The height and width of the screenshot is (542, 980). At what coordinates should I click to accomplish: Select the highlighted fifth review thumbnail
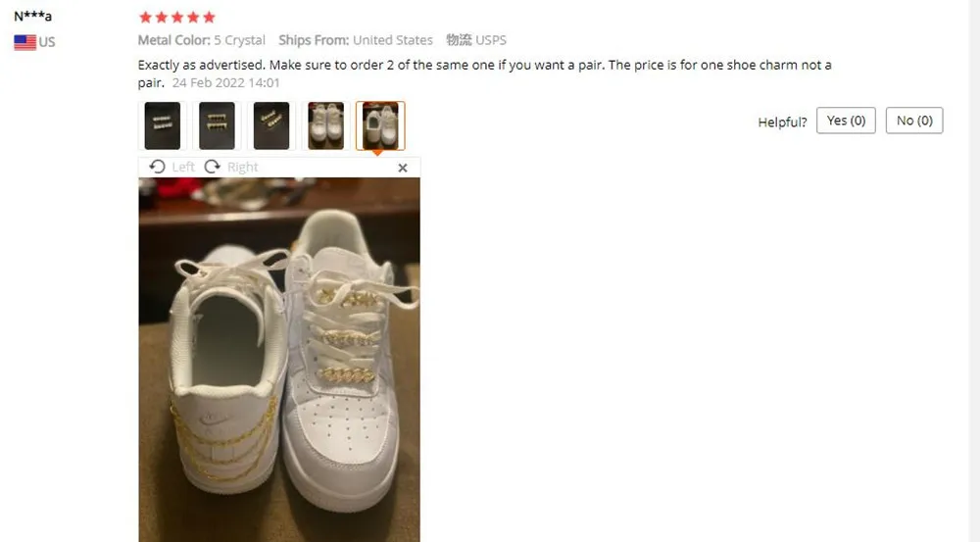point(380,125)
